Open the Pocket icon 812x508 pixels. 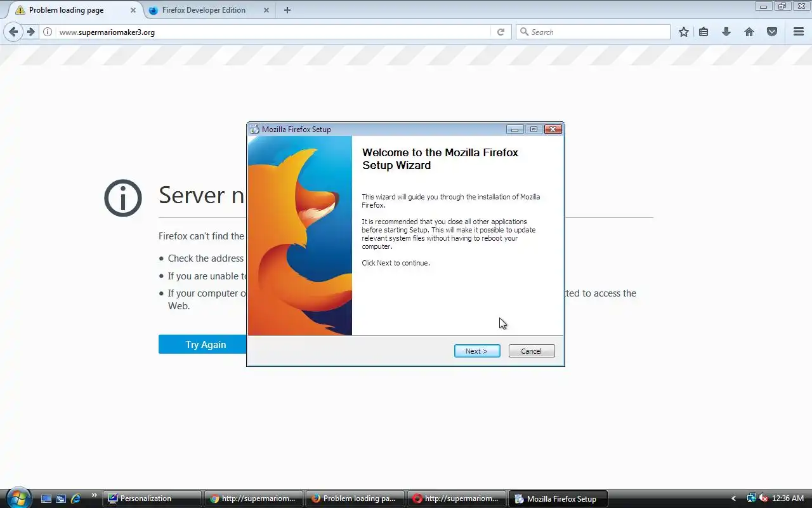tap(772, 32)
